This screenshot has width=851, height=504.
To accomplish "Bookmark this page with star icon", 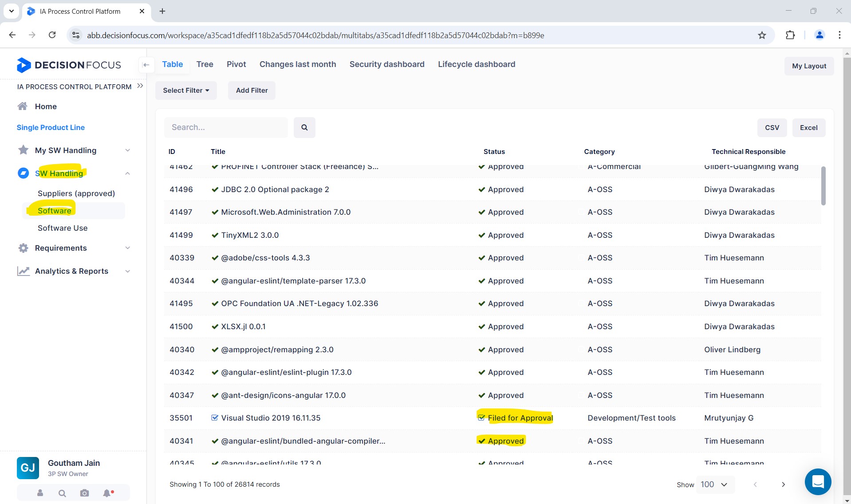I will pos(762,35).
